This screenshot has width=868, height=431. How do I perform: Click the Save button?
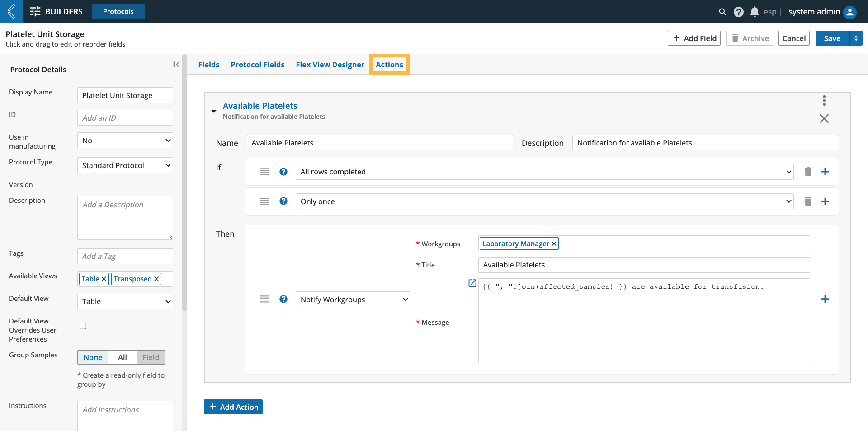[x=832, y=38]
